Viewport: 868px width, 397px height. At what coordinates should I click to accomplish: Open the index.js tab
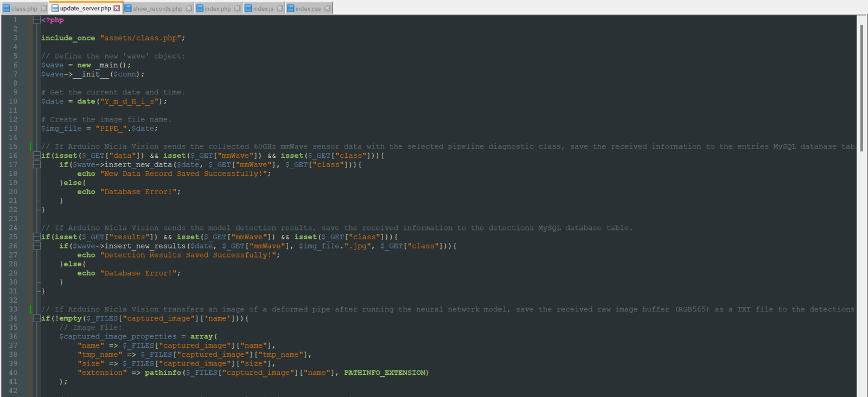tap(263, 8)
